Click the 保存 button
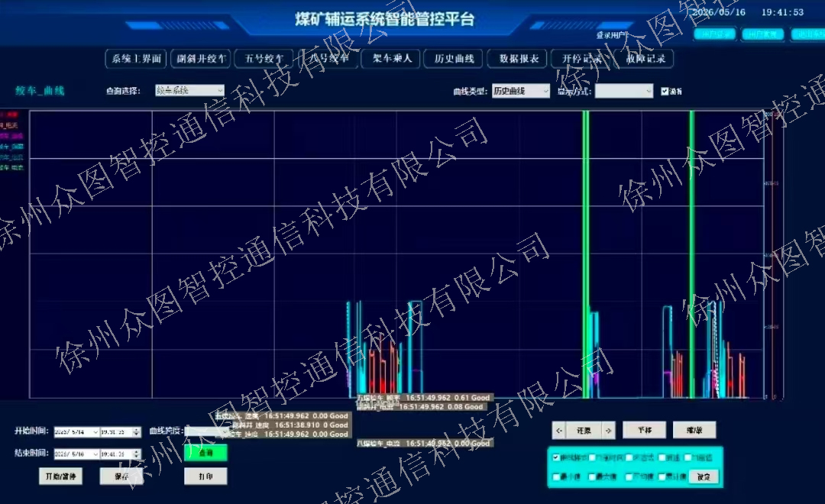 (121, 476)
